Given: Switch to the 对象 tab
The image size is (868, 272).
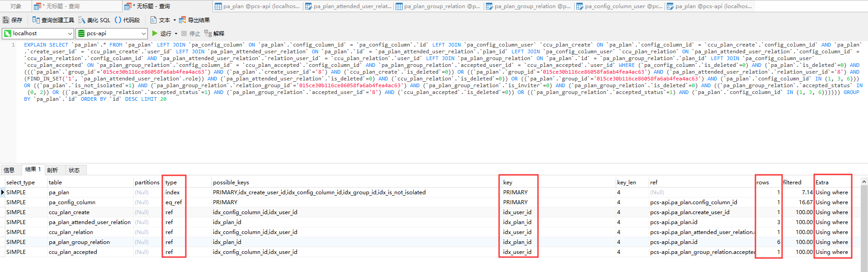Looking at the screenshot, I should (x=16, y=6).
